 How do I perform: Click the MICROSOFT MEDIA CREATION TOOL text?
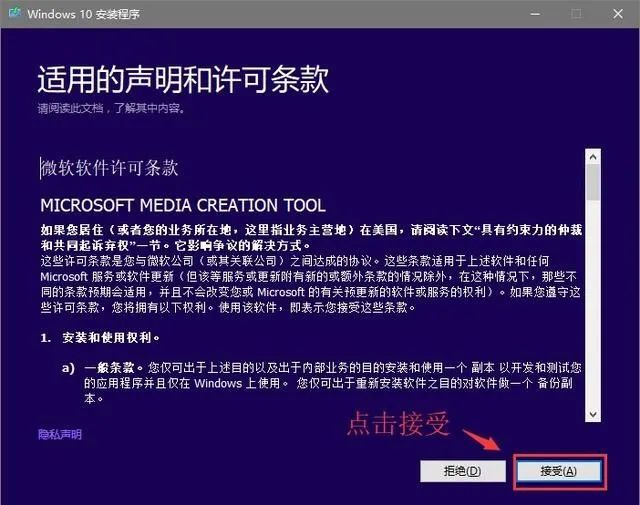[x=183, y=205]
